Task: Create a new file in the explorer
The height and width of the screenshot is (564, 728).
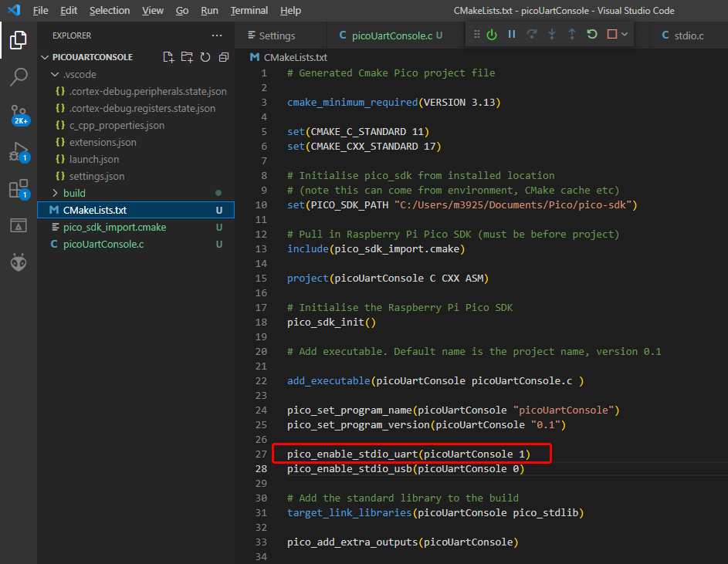Action: pos(168,57)
